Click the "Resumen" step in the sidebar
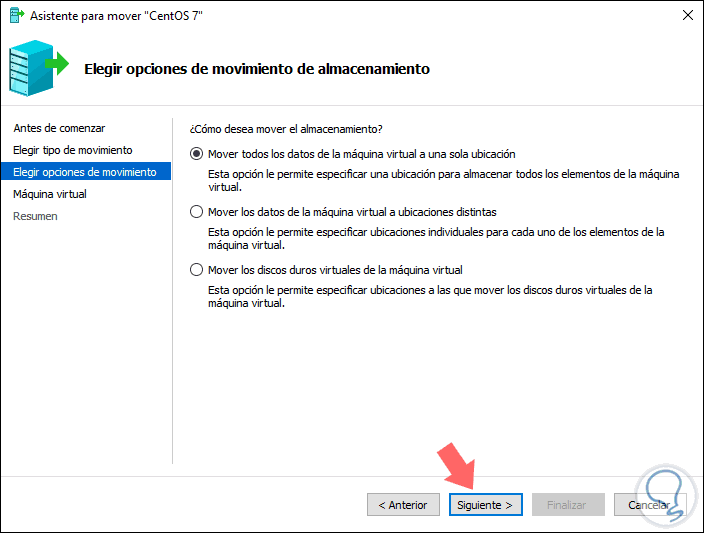 tap(35, 216)
